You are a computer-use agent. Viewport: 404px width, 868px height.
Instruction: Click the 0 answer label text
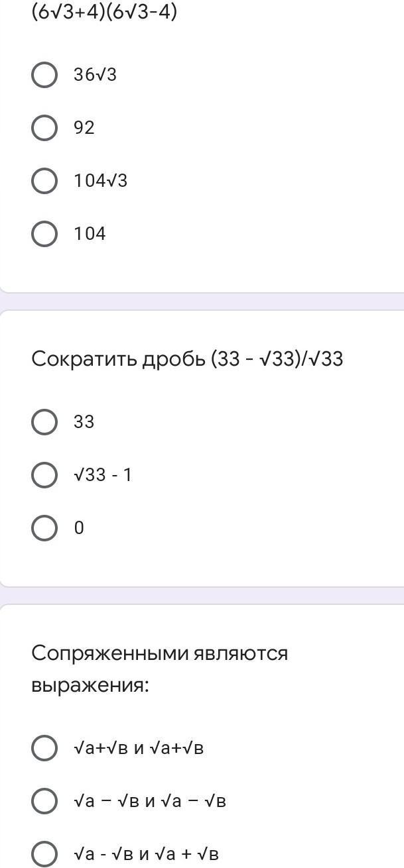point(79,528)
